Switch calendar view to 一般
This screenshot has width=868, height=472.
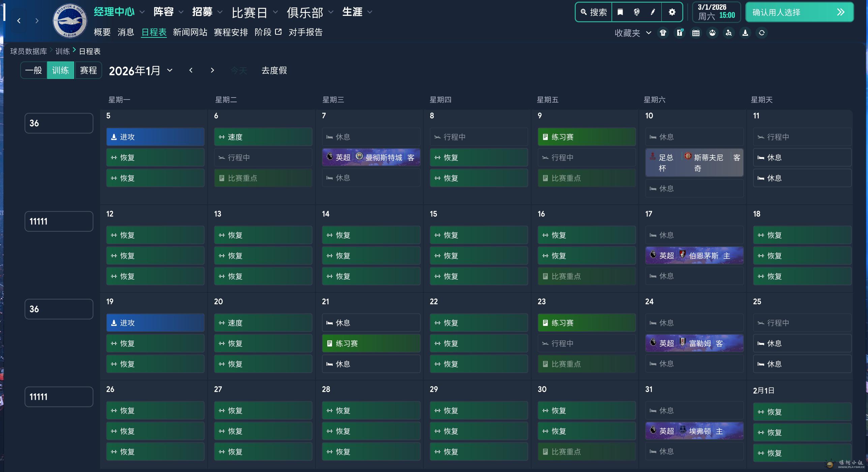(x=34, y=70)
